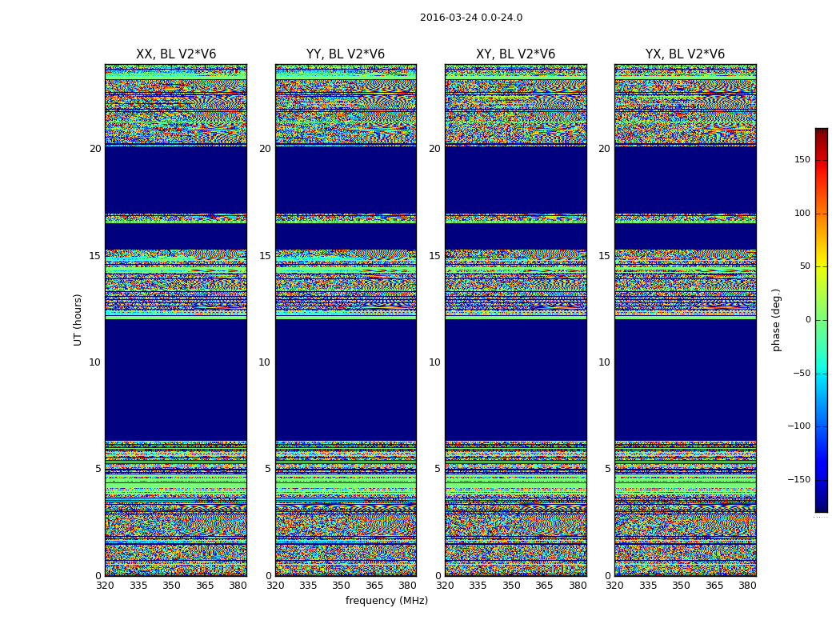Click the 380 frequency tick under YX panel

click(747, 586)
